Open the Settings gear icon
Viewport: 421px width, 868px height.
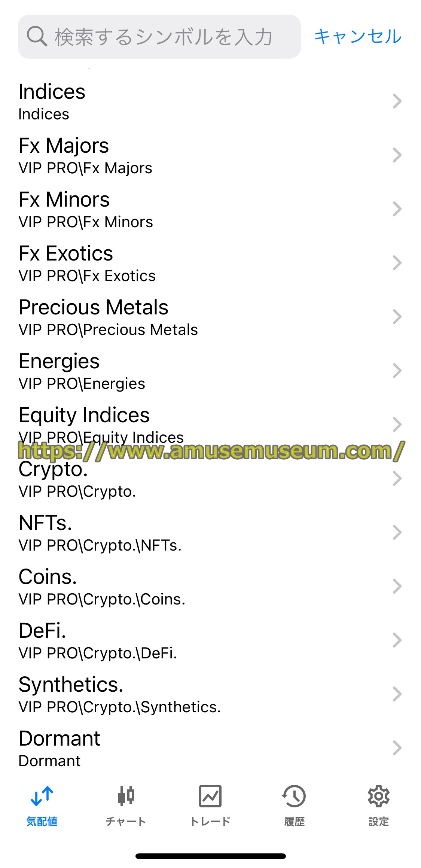379,796
